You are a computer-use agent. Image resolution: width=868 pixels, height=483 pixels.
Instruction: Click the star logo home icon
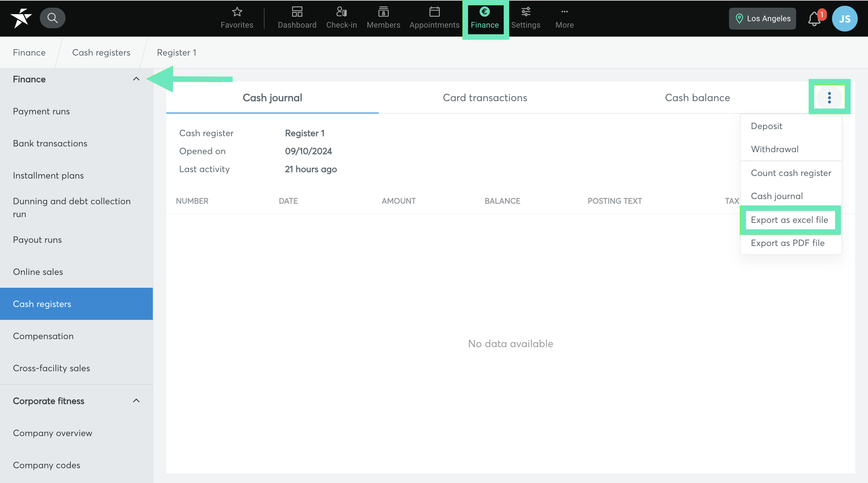coord(21,18)
